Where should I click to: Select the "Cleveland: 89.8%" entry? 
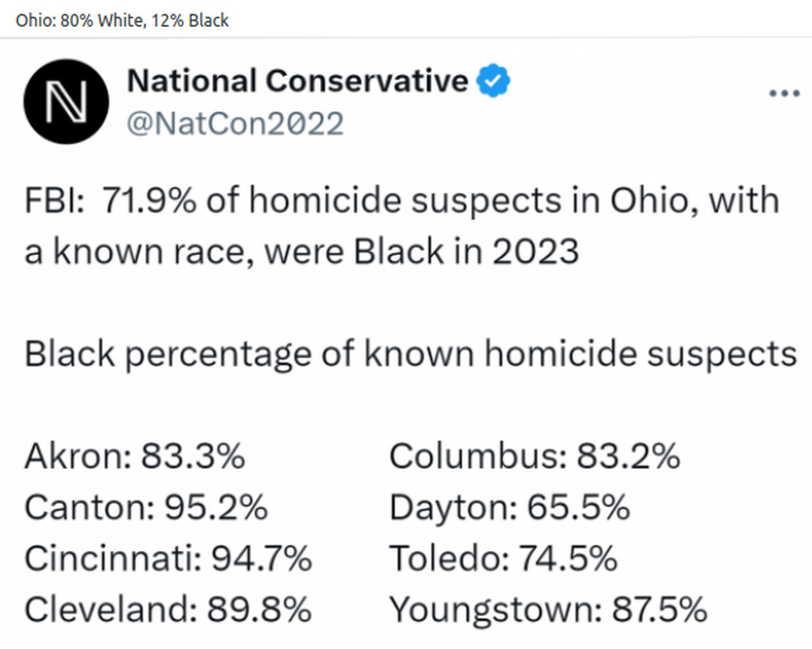167,609
